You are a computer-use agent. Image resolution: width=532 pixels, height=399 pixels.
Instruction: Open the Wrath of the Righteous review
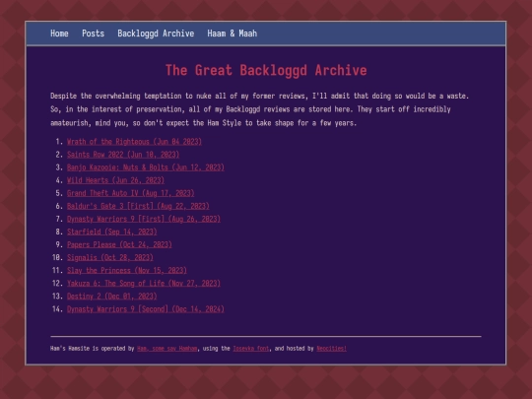tap(134, 142)
